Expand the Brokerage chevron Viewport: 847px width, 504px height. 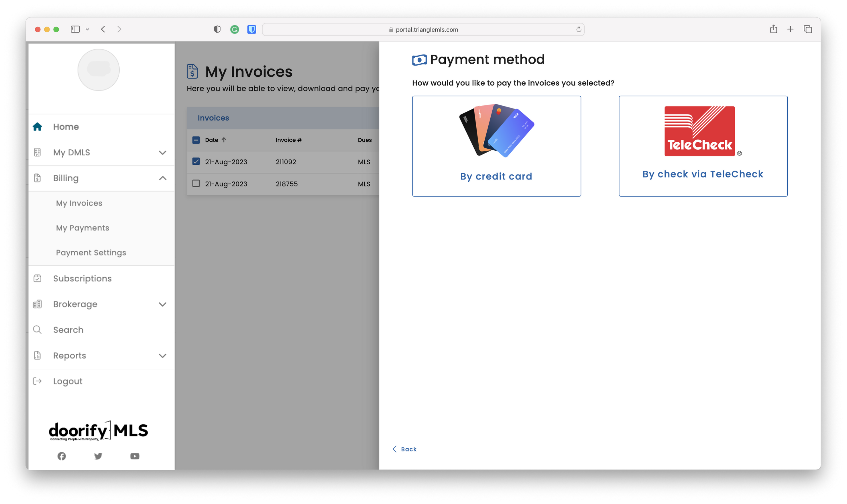point(163,304)
